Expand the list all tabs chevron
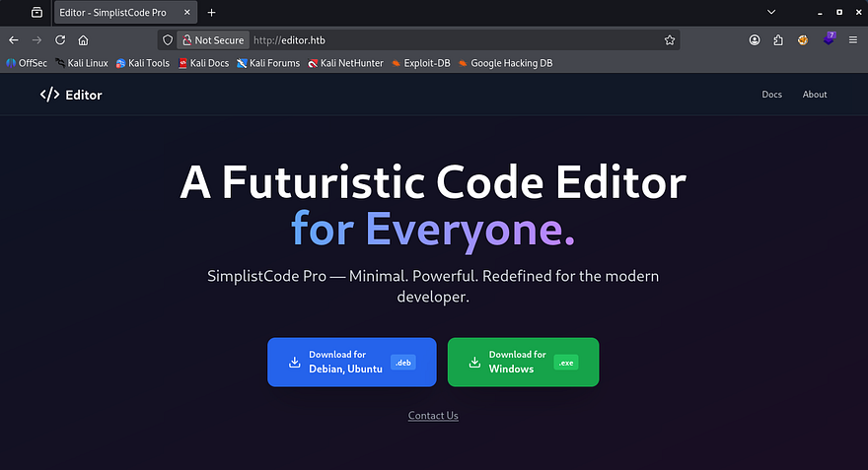This screenshot has height=470, width=868. click(x=771, y=12)
